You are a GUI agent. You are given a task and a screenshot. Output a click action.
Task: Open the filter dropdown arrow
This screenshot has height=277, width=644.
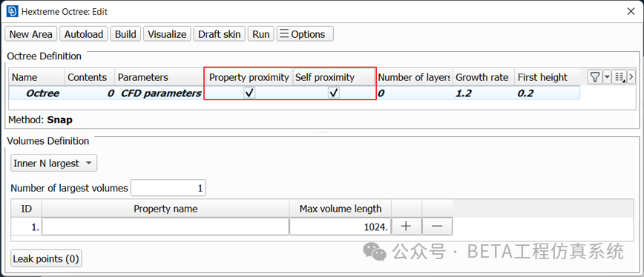[607, 76]
